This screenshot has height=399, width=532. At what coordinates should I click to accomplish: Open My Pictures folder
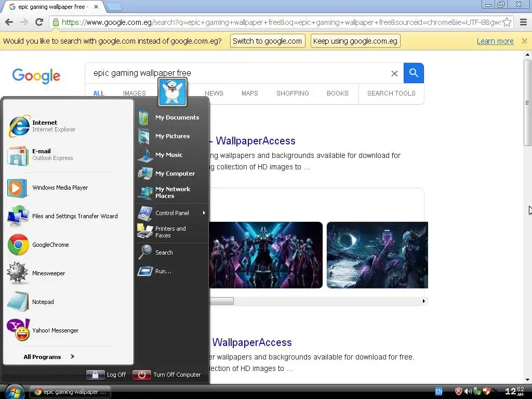click(172, 136)
